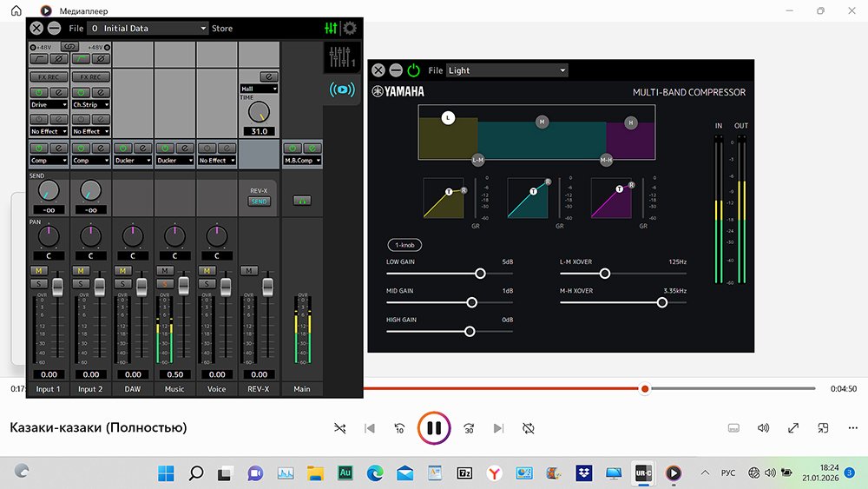Solo the Voice channel
868x489 pixels.
pos(207,284)
